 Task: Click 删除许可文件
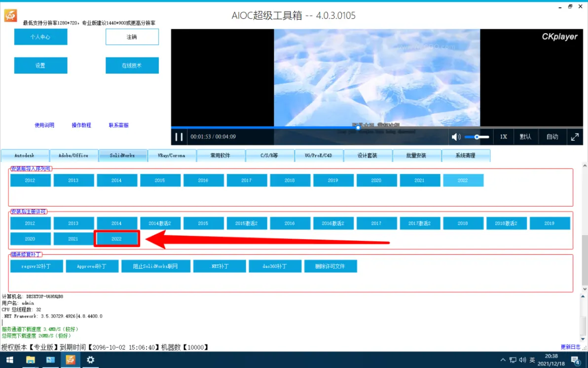(331, 266)
